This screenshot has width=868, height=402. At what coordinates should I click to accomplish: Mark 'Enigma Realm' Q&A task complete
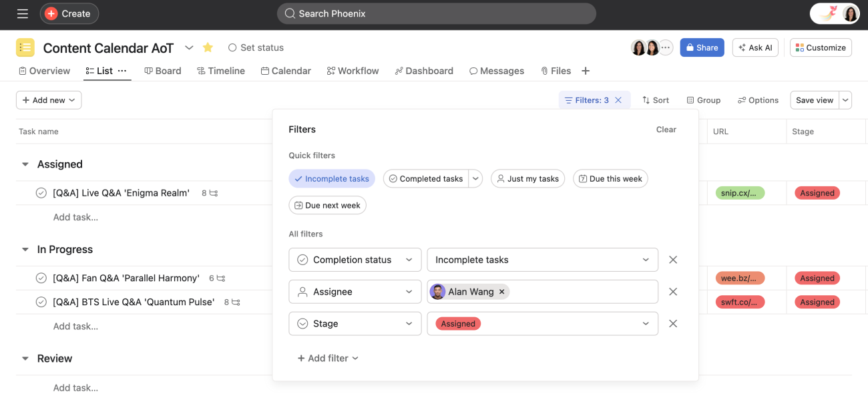41,192
